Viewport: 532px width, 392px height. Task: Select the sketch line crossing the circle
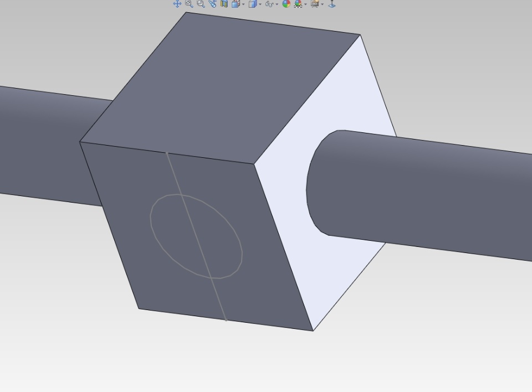[196, 236]
